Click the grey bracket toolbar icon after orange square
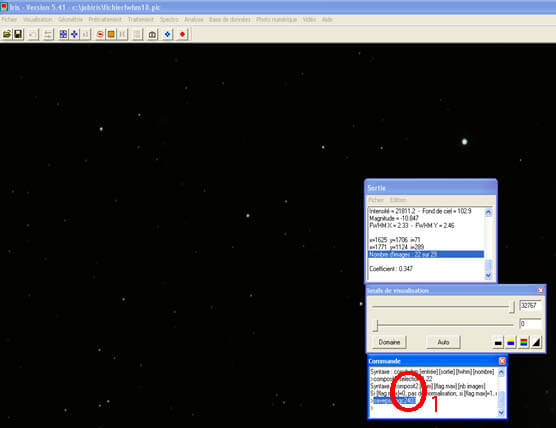The width and height of the screenshot is (556, 428). pyautogui.click(x=123, y=34)
